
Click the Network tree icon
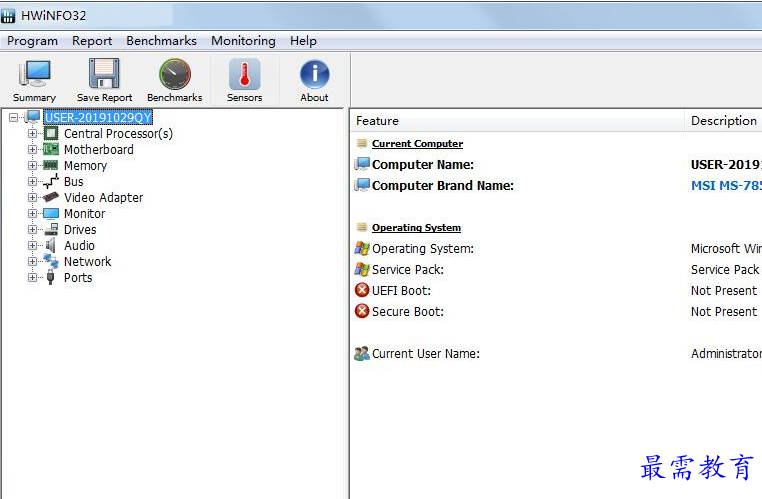coord(51,261)
